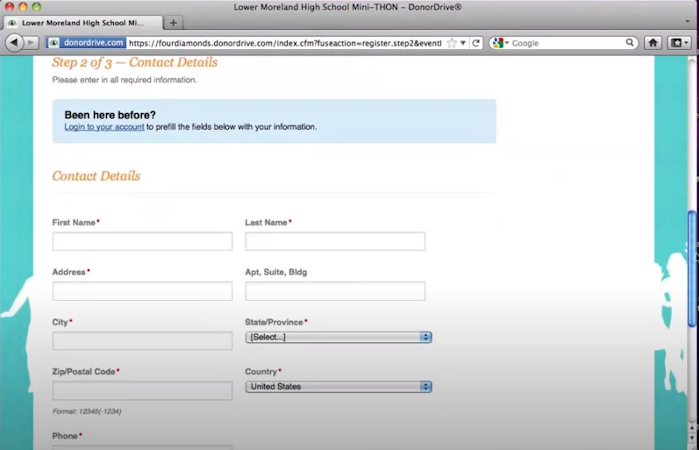Click the page vertical scrollbar thumb

click(x=692, y=269)
